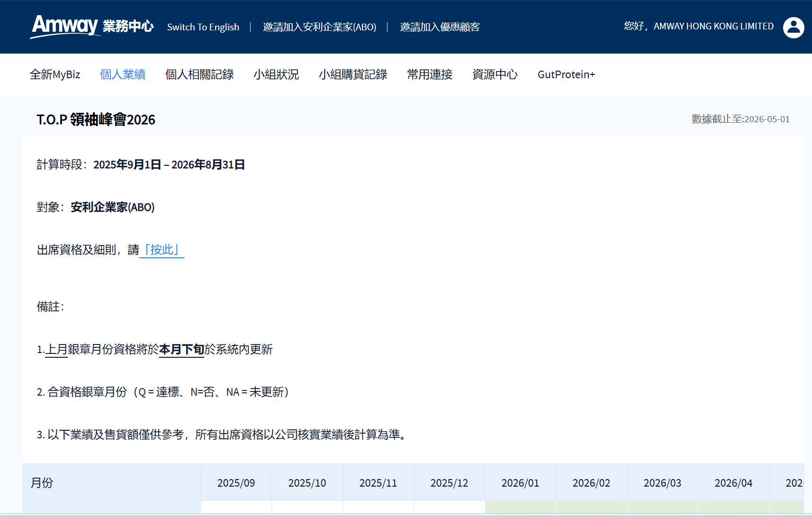
Task: Open the user account profile icon
Action: click(794, 27)
